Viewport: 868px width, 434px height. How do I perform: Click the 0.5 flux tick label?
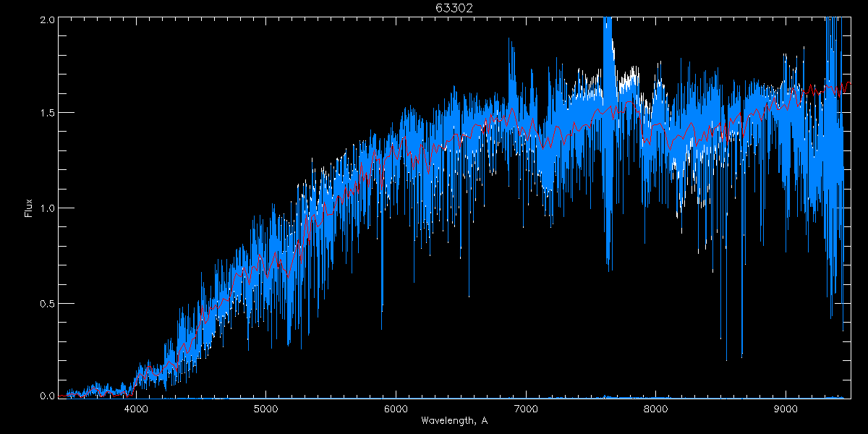pyautogui.click(x=47, y=302)
